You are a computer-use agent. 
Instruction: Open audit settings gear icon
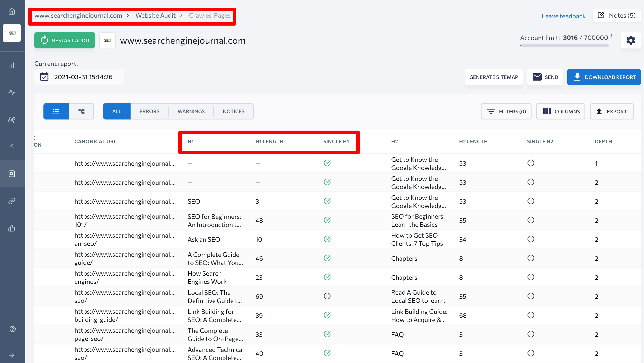(x=630, y=40)
